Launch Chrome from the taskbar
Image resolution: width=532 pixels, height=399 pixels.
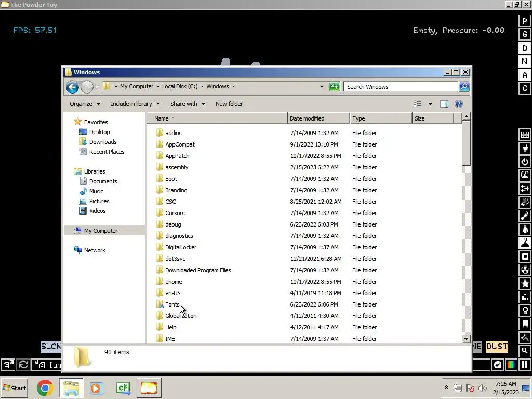pyautogui.click(x=45, y=388)
